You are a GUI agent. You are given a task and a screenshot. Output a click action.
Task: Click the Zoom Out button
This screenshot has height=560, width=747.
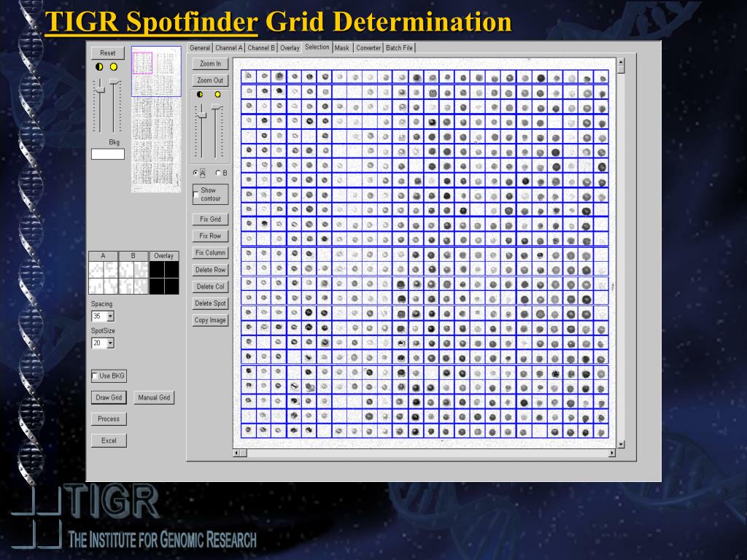[x=210, y=80]
